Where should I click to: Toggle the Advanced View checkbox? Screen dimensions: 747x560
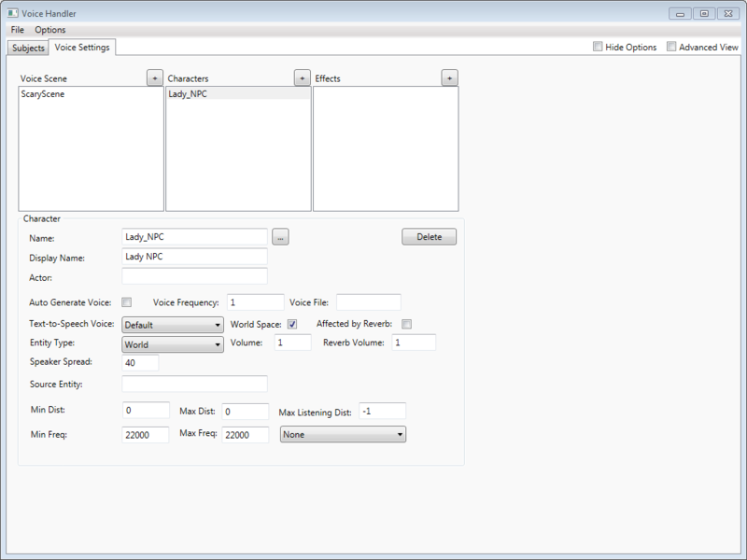click(671, 47)
